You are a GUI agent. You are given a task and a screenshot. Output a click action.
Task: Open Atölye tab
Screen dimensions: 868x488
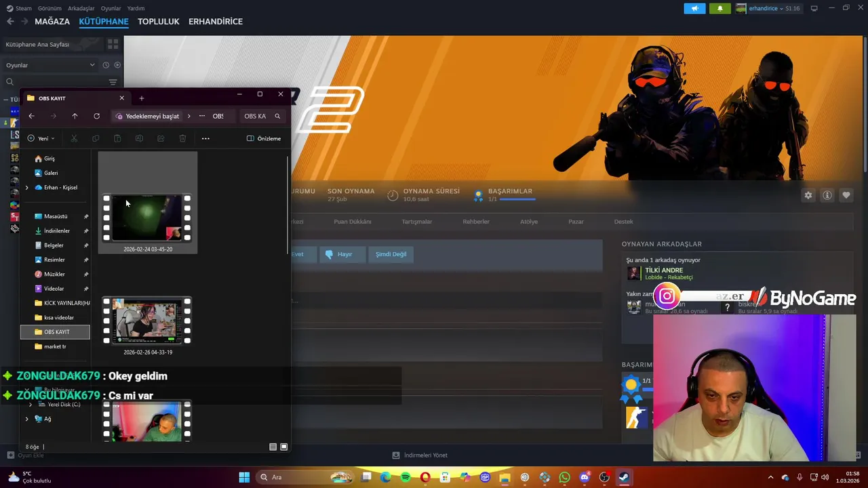click(529, 222)
